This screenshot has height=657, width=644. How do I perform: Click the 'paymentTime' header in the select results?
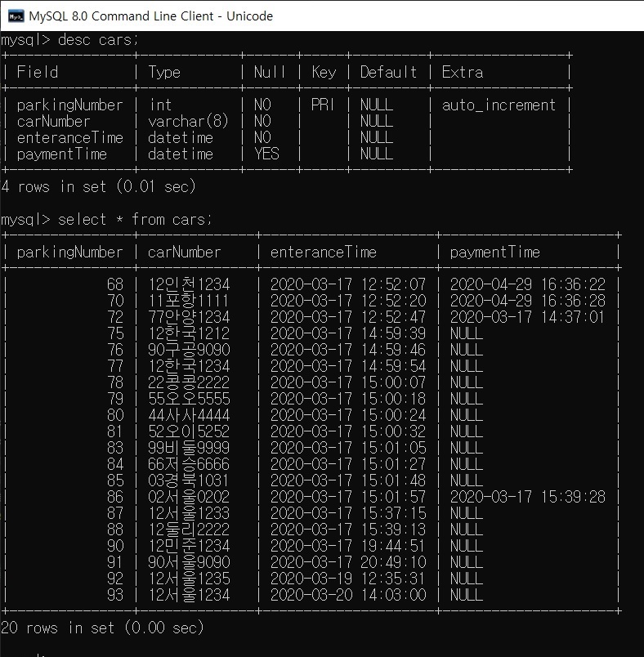pos(494,253)
